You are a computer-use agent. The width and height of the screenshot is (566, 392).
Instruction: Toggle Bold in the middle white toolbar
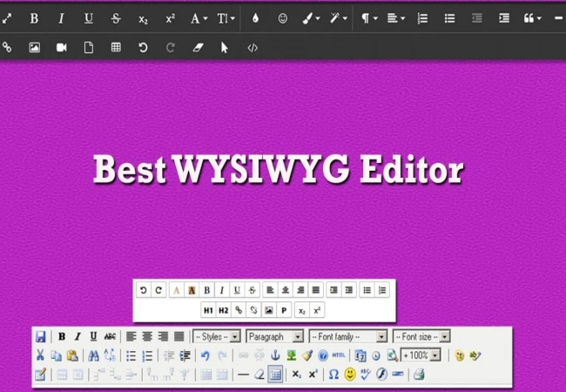tap(207, 290)
